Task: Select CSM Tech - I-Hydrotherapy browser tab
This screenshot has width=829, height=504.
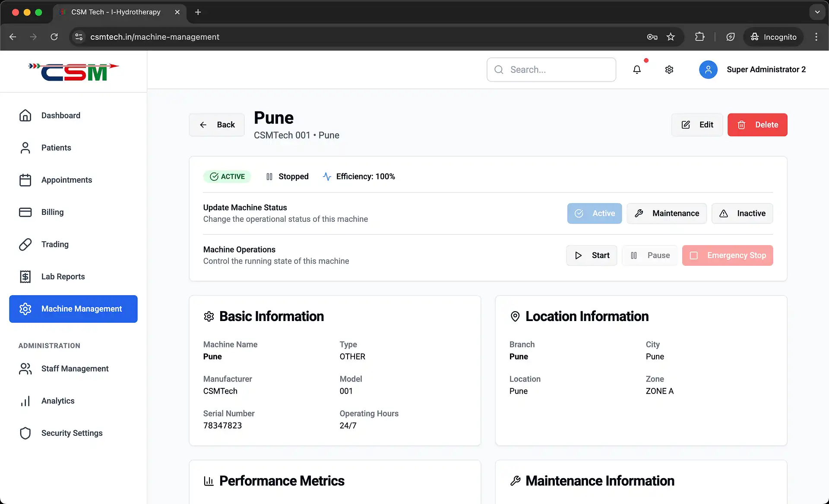Action: coord(120,12)
